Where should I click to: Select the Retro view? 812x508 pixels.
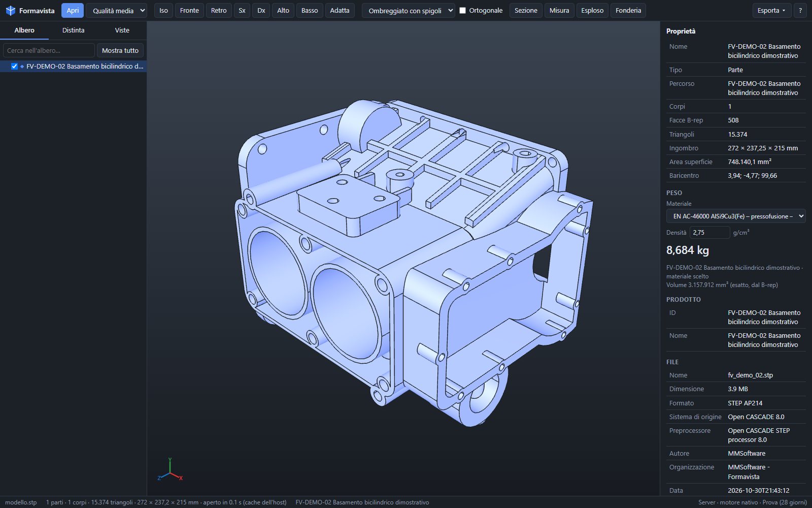pos(219,11)
